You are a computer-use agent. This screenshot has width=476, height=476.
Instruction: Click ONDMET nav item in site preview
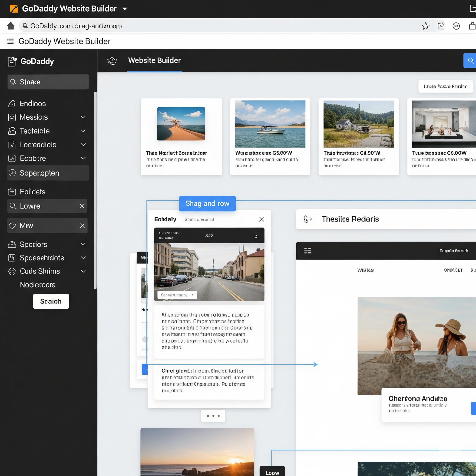(453, 270)
